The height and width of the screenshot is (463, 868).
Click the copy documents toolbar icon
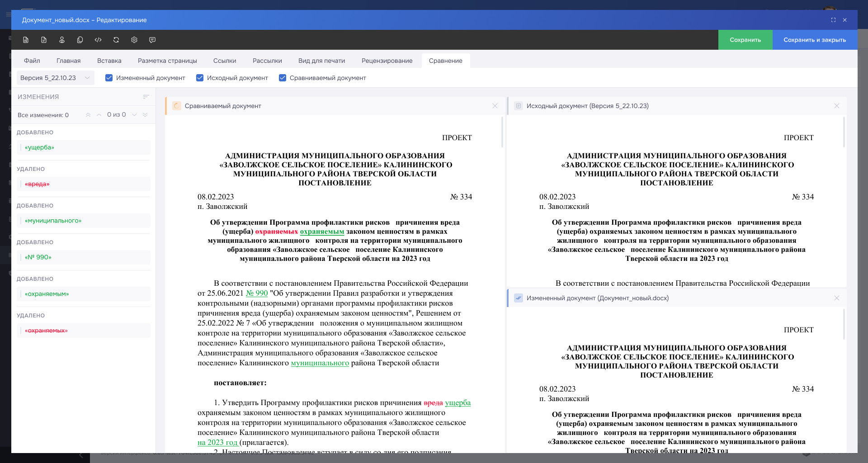[x=80, y=40]
